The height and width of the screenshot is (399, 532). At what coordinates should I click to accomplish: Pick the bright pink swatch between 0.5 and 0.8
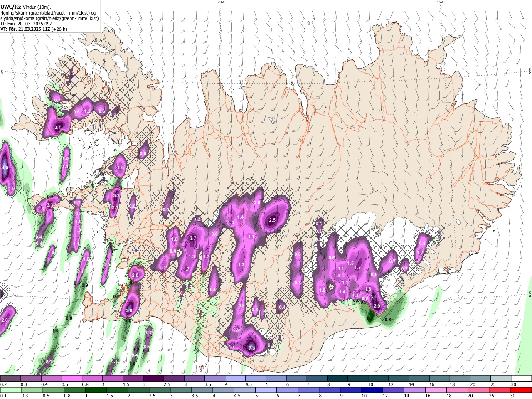pyautogui.click(x=71, y=379)
